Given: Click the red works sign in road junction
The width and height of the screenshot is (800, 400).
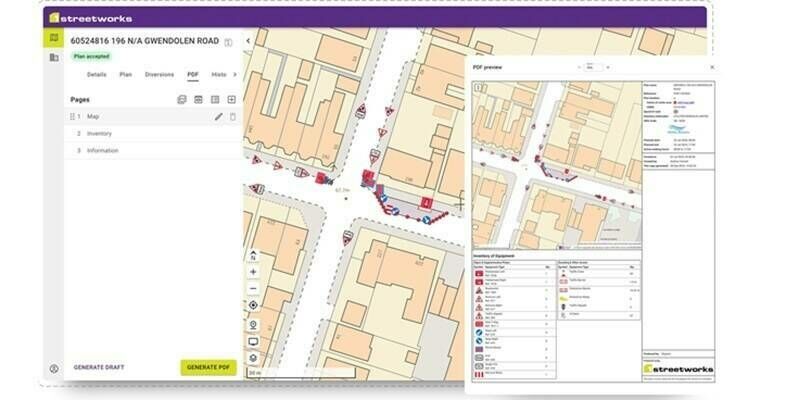Looking at the screenshot, I should point(368,177).
